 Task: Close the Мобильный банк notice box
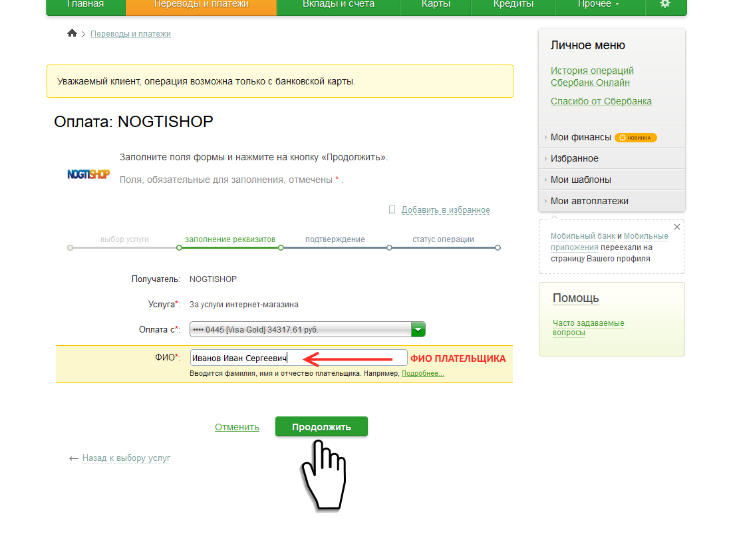[677, 227]
